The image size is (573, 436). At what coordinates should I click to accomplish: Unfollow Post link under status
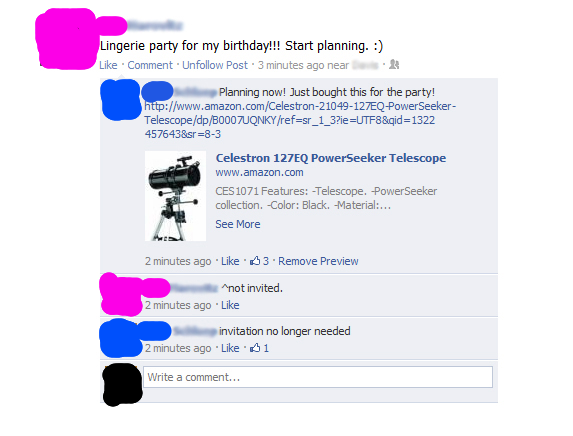pos(215,65)
